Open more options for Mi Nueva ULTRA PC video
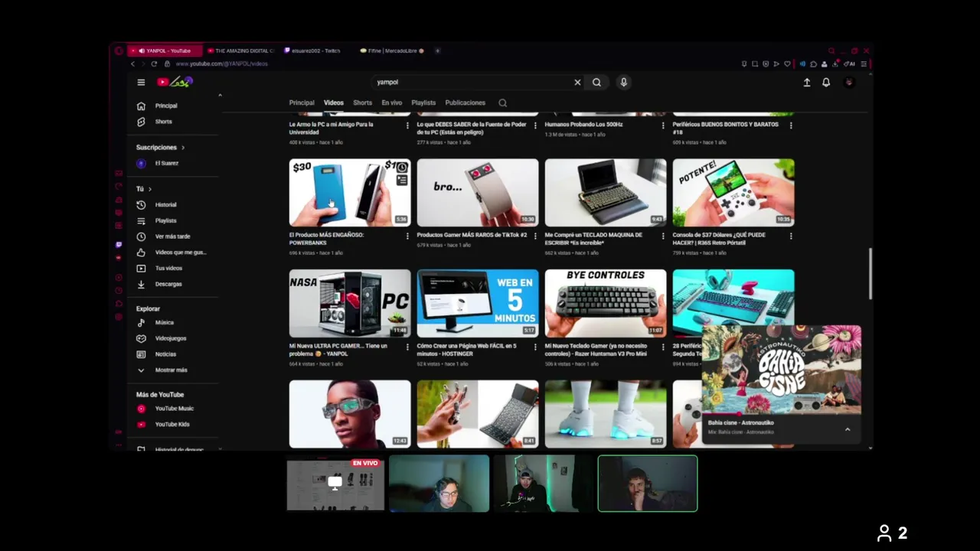This screenshot has width=980, height=551. point(407,347)
